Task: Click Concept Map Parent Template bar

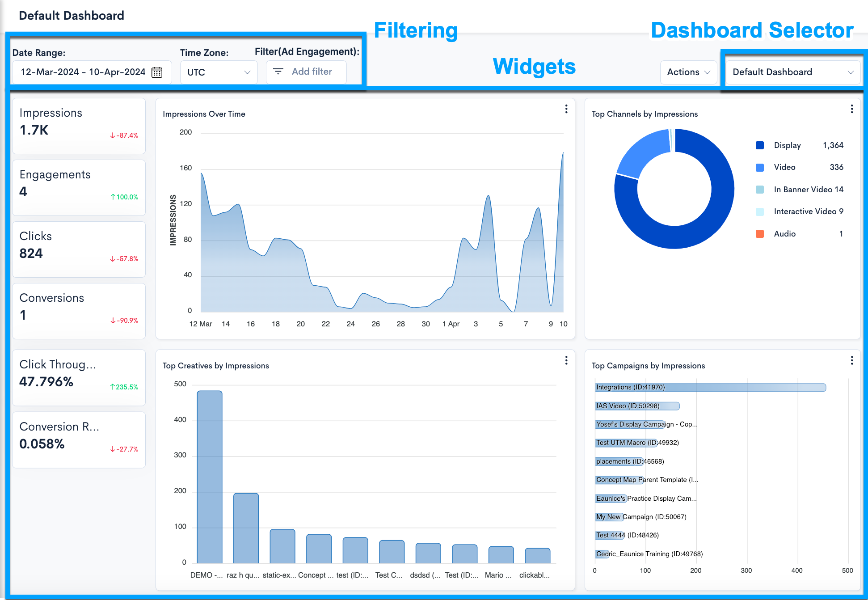Action: [x=619, y=480]
